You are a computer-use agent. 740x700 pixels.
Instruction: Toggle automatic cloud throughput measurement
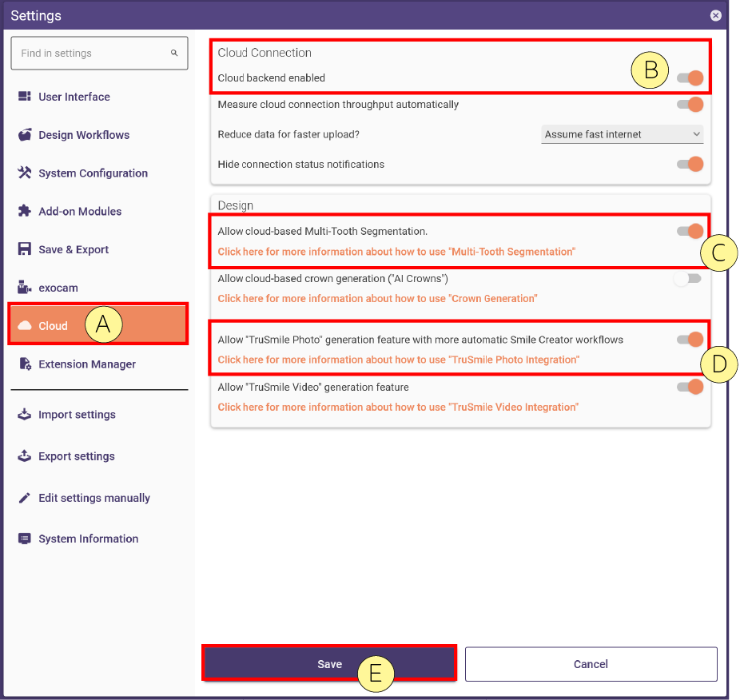690,105
